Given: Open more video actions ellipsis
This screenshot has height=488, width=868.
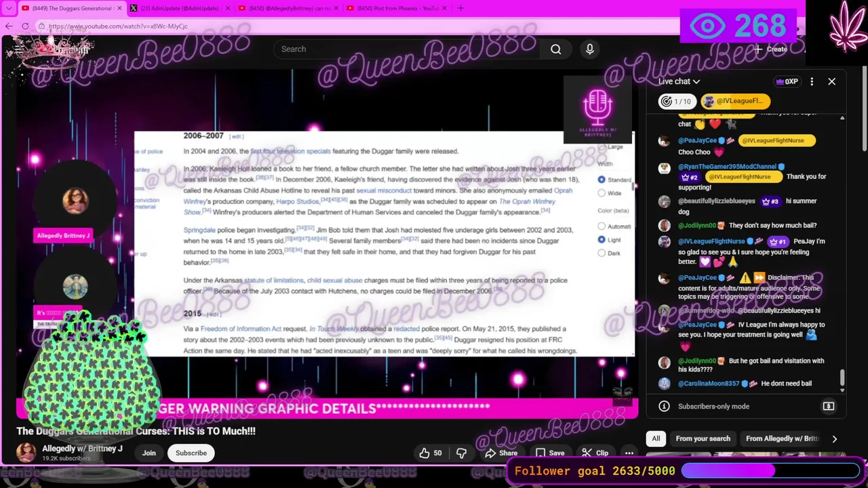Looking at the screenshot, I should point(629,453).
